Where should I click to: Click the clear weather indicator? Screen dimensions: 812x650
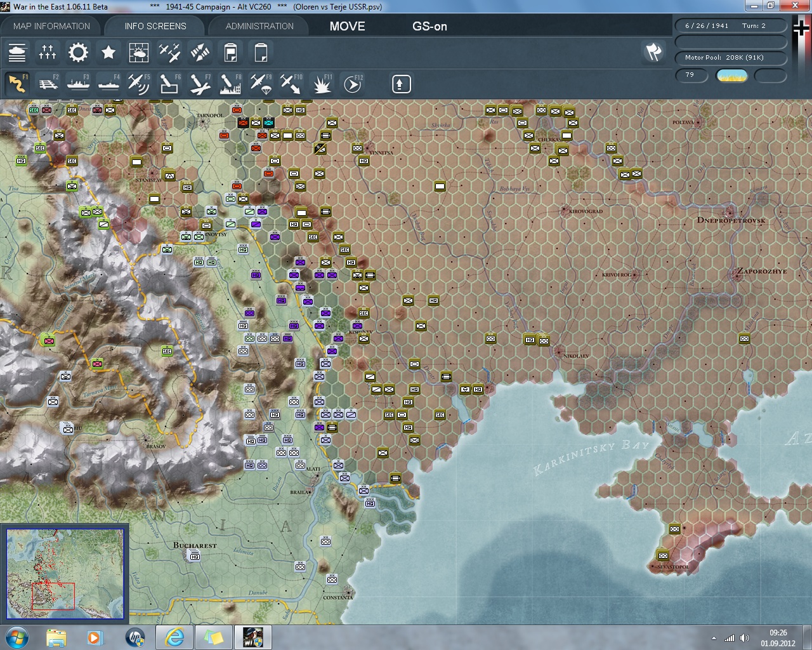[731, 76]
